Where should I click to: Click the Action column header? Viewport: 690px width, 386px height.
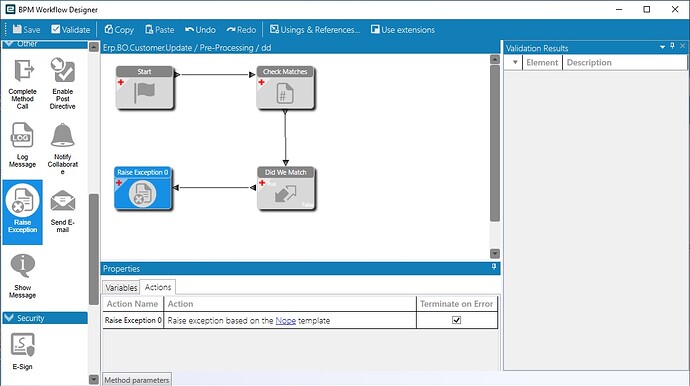pyautogui.click(x=290, y=304)
